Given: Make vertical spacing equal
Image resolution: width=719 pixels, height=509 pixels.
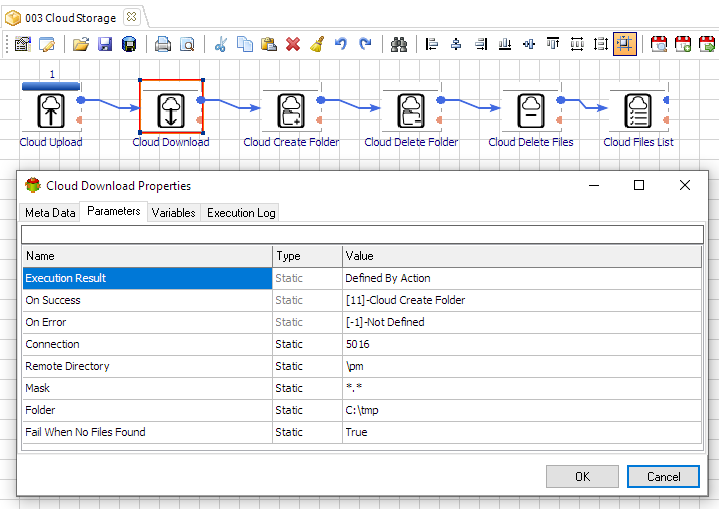Looking at the screenshot, I should (601, 44).
